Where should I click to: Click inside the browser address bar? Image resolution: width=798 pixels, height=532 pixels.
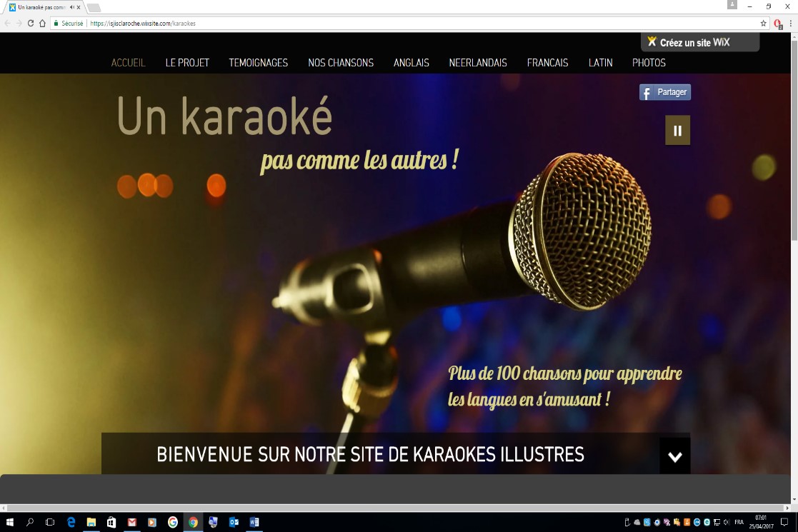(286, 22)
